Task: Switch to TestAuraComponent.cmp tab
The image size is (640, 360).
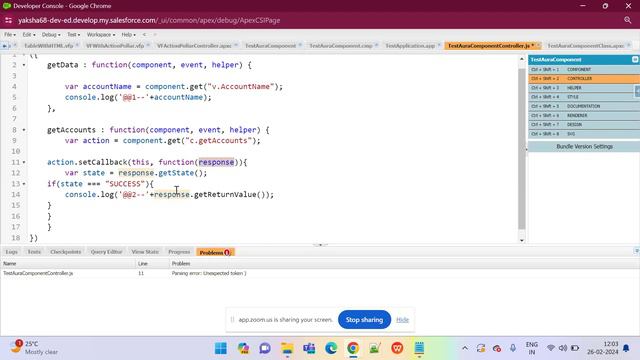Action: (x=340, y=46)
